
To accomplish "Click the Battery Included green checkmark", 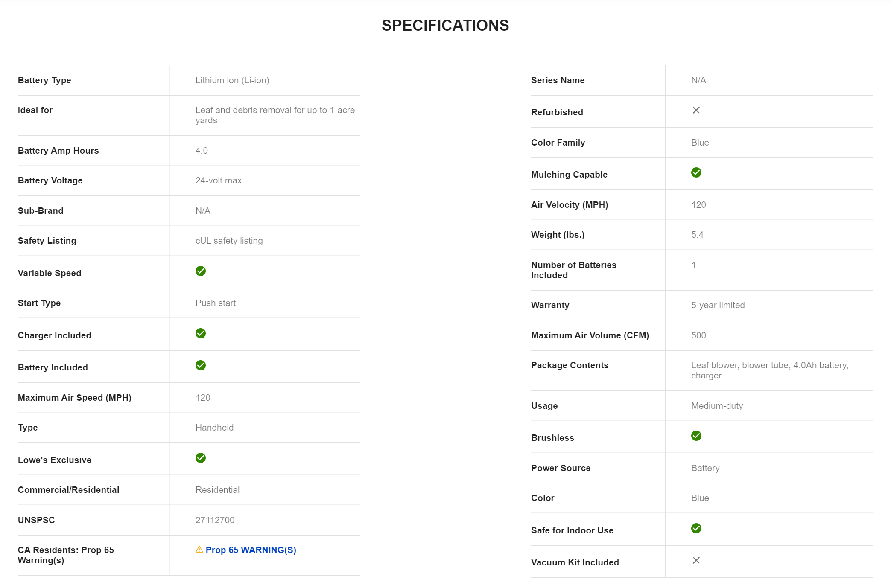I will pyautogui.click(x=201, y=366).
